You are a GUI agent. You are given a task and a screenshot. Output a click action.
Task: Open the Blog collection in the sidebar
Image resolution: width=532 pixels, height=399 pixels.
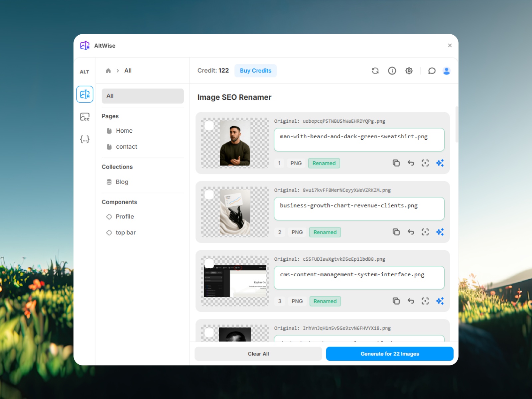[121, 182]
